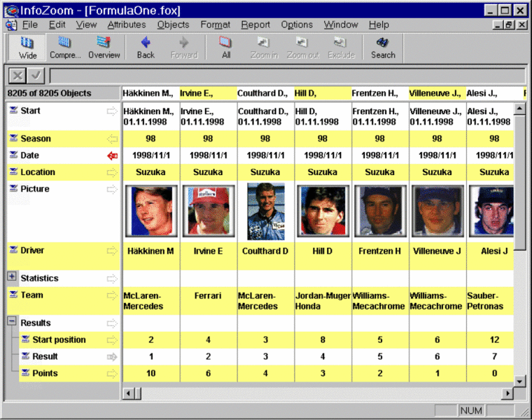
Task: Open the Objects menu
Action: tap(173, 24)
